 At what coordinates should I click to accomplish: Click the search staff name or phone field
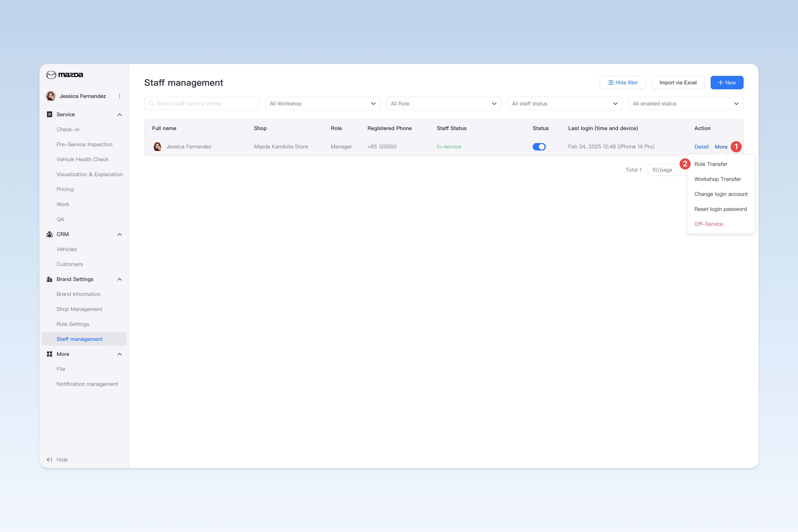(x=202, y=103)
